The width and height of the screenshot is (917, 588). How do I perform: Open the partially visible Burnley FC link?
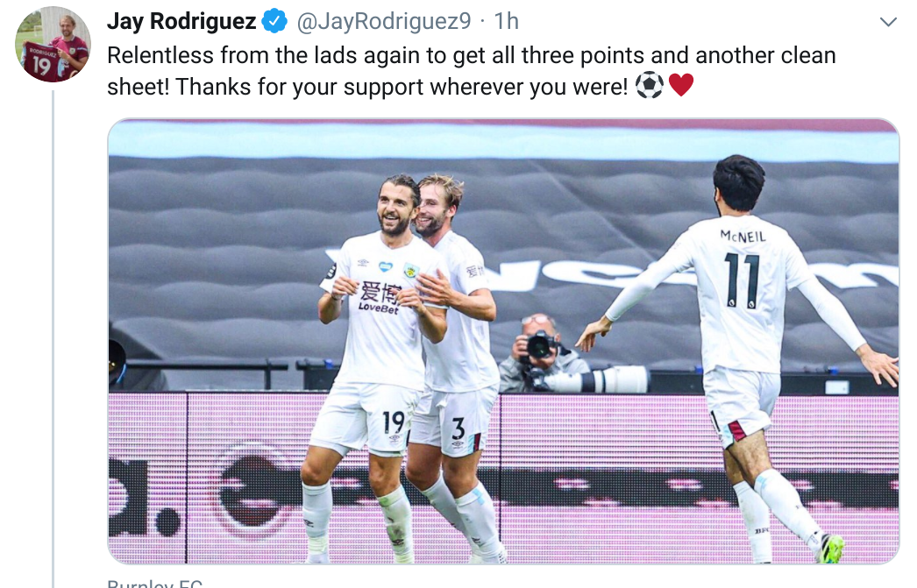tap(155, 583)
